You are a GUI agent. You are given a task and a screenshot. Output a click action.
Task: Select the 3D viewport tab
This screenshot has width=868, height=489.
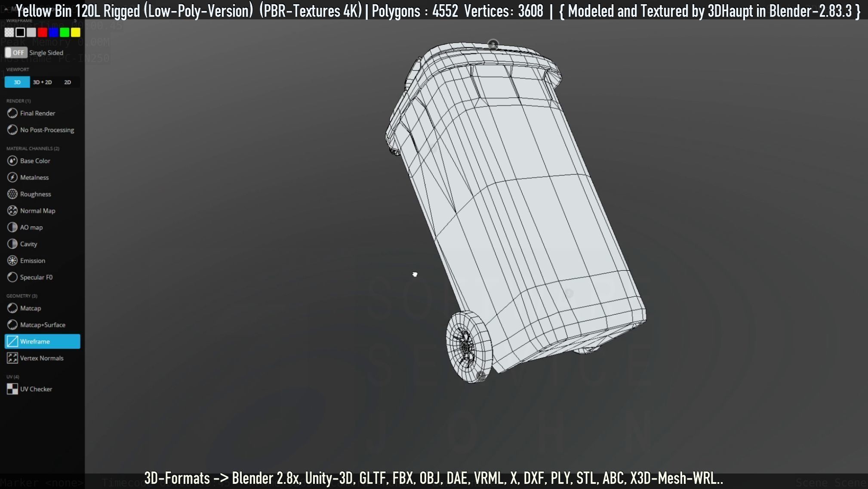17,82
